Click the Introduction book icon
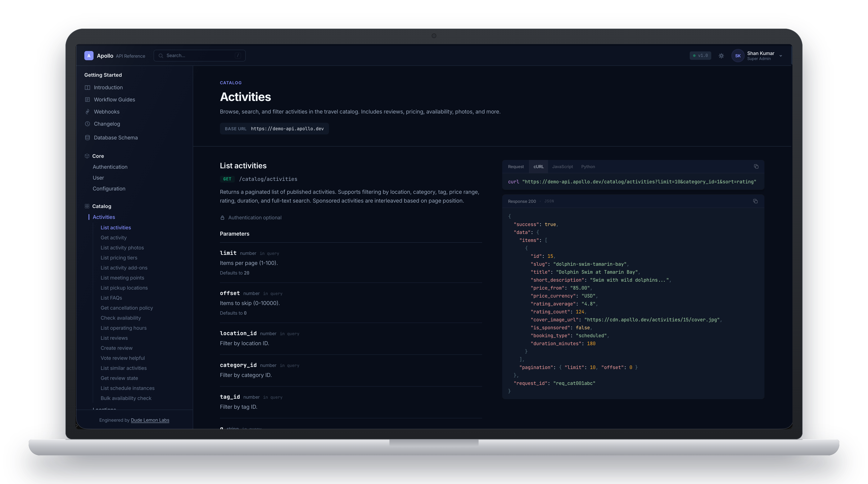Screen dimensions: 868x484 pos(87,88)
